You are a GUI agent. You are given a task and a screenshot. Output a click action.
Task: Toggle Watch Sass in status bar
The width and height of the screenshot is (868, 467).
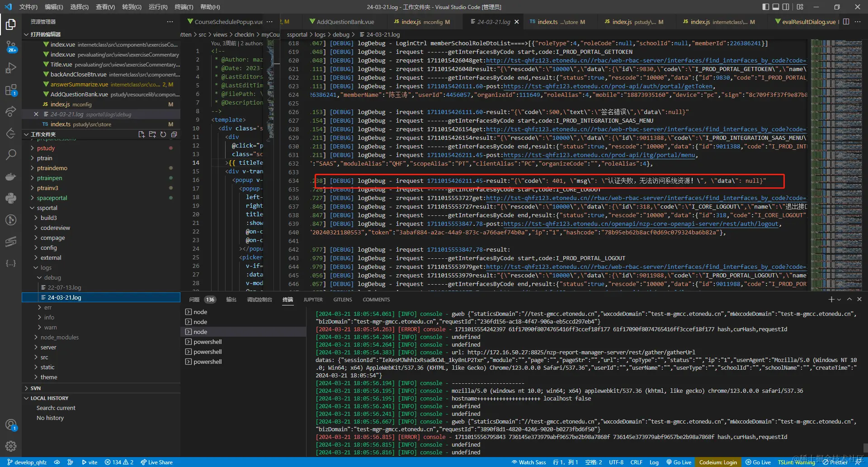[x=528, y=462]
